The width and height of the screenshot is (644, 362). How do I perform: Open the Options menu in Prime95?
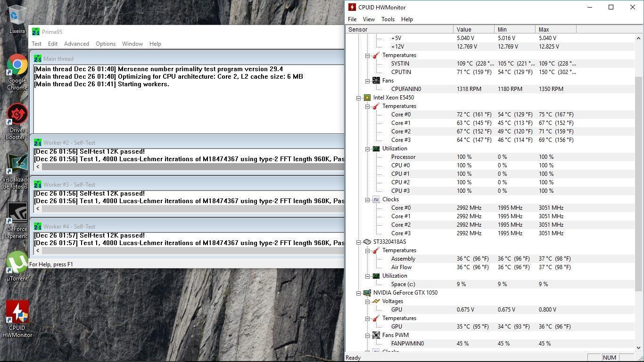point(106,44)
